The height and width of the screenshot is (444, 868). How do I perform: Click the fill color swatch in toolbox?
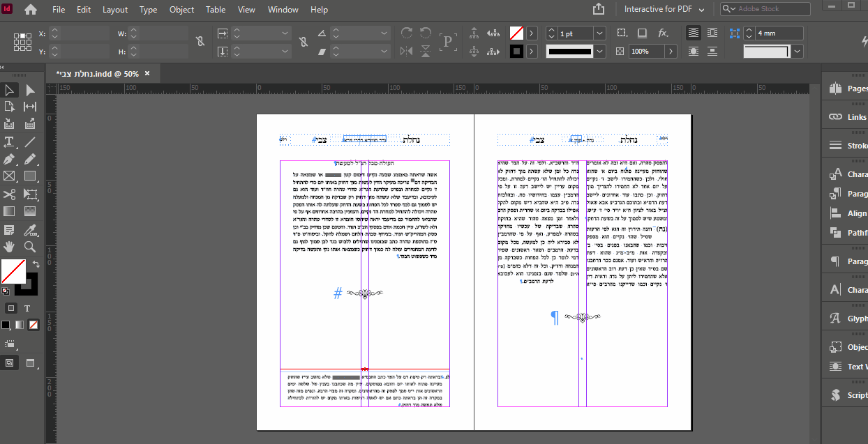[13, 270]
